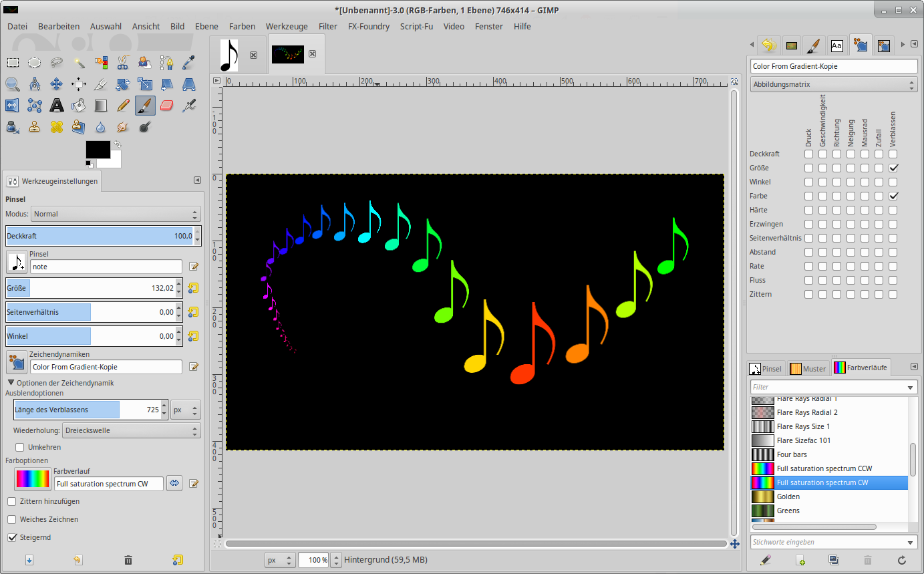Click the Stichworte eingeben tag field
Viewport: 924px width, 574px height.
pyautogui.click(x=827, y=543)
